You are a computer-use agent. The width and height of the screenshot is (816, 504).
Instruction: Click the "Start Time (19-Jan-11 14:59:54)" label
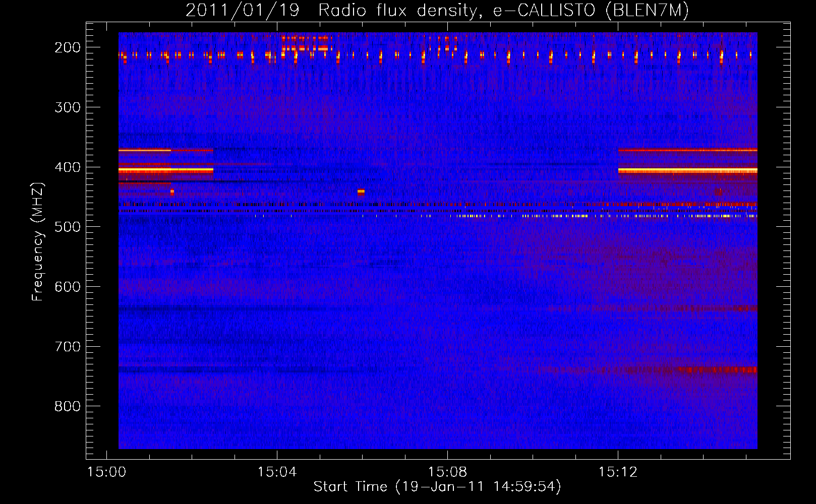[437, 487]
